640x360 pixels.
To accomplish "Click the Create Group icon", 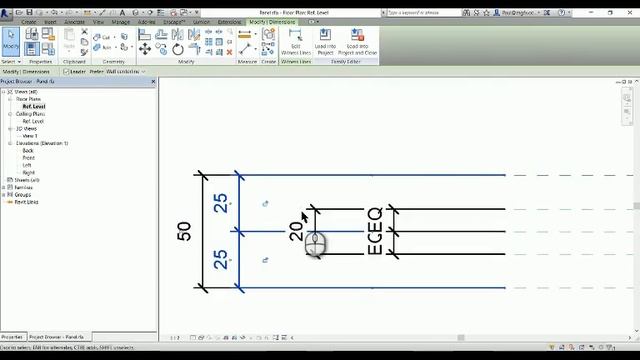I will pos(268,35).
